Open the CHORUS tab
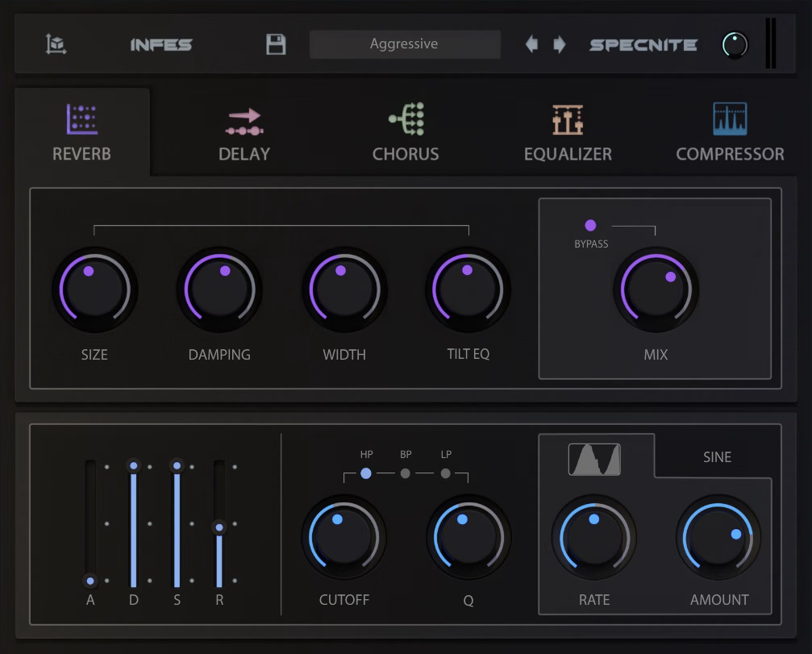The width and height of the screenshot is (812, 654). (x=406, y=132)
